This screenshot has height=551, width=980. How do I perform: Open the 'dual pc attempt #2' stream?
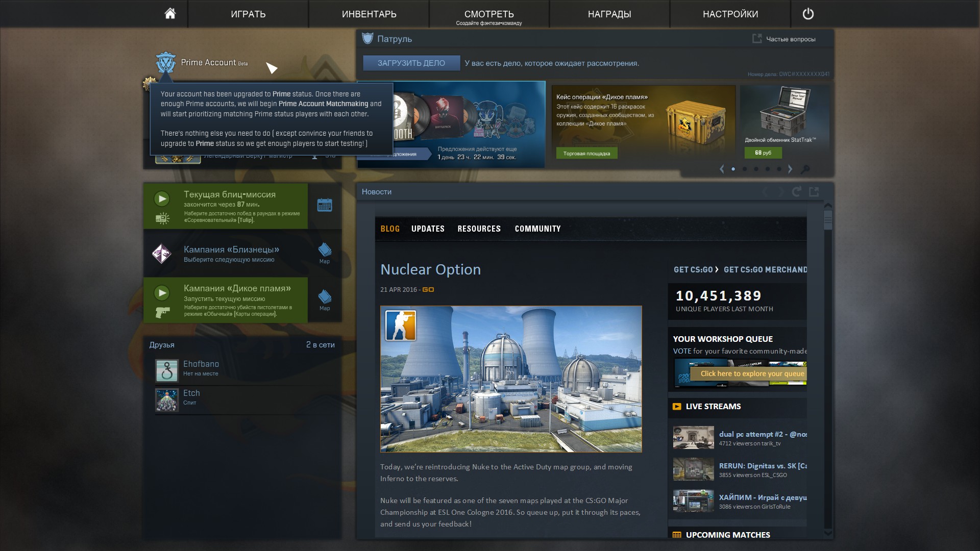click(763, 434)
